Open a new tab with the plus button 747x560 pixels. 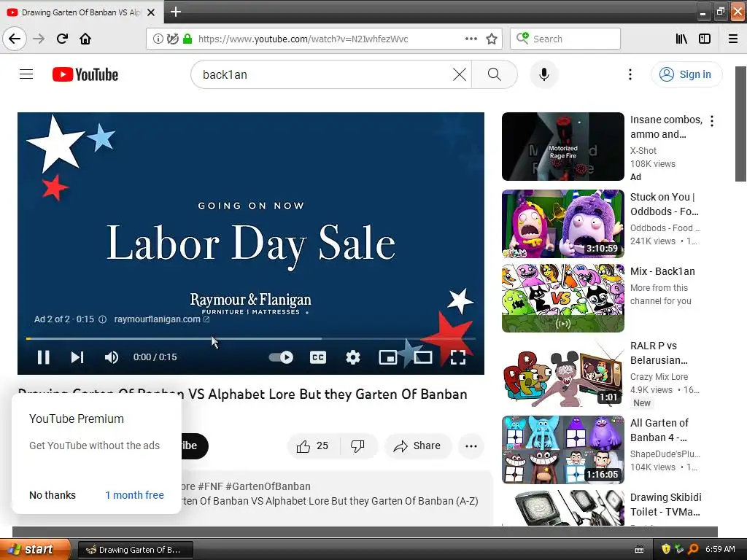[175, 12]
